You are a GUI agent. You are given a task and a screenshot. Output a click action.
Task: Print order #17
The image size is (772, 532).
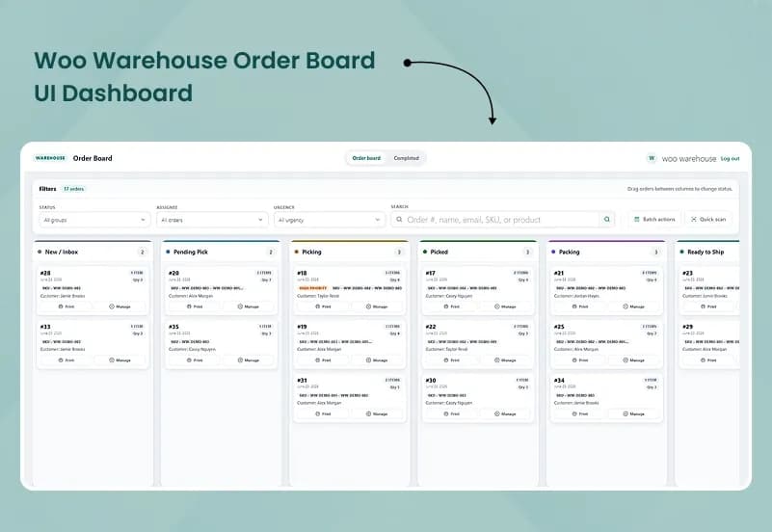pos(451,306)
